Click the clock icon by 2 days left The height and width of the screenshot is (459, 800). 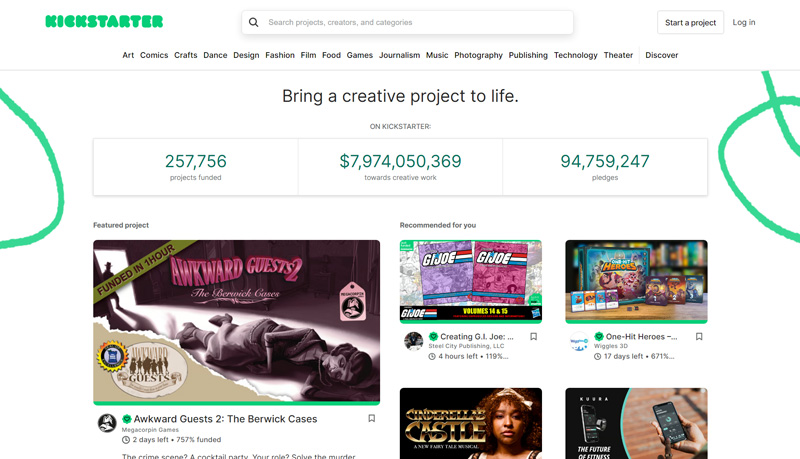(126, 440)
